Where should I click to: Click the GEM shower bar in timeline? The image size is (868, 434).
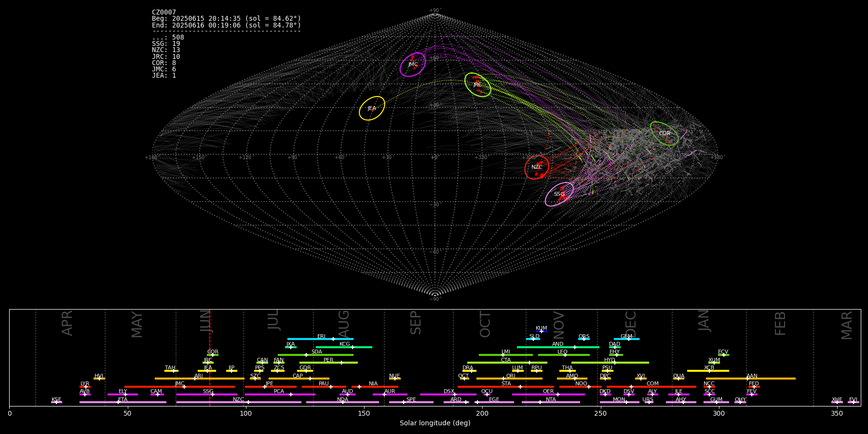[626, 339]
